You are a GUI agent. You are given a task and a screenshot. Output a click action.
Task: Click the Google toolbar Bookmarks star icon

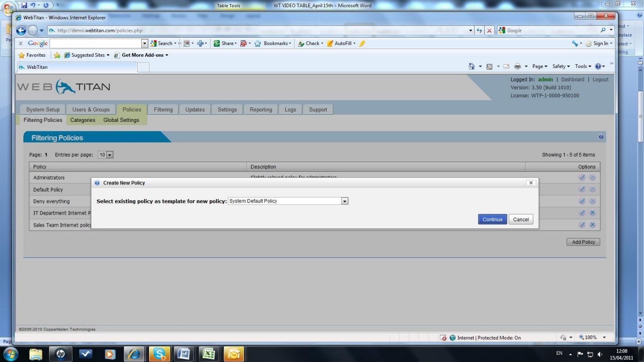tap(257, 43)
